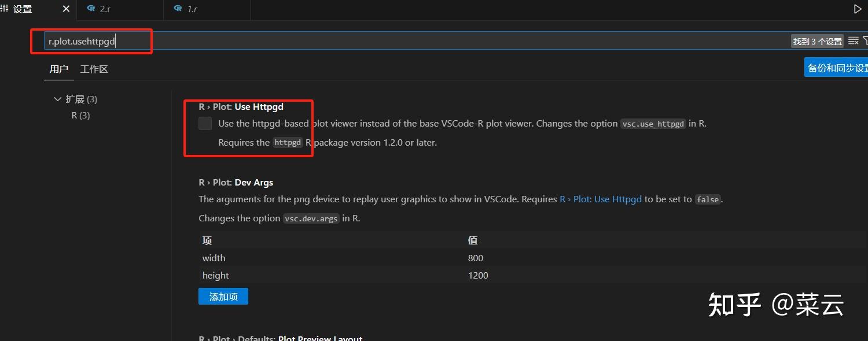
Task: Close the 设置 tab
Action: coord(65,9)
